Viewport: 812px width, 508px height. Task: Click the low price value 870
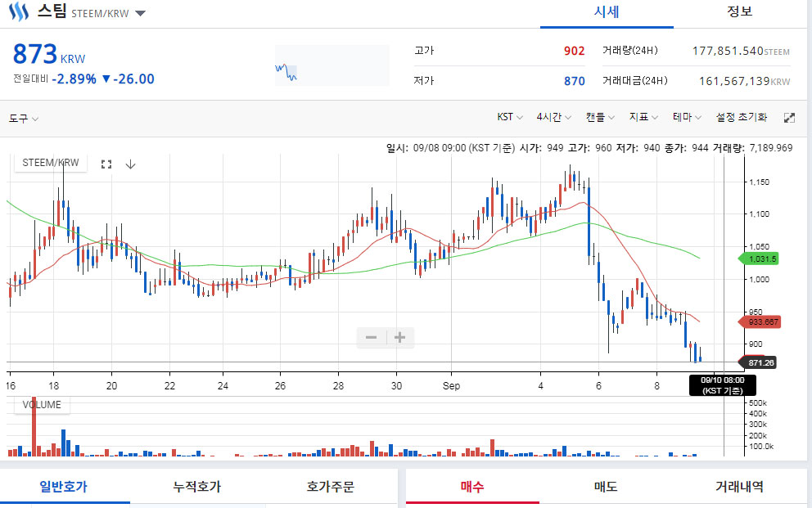click(575, 81)
